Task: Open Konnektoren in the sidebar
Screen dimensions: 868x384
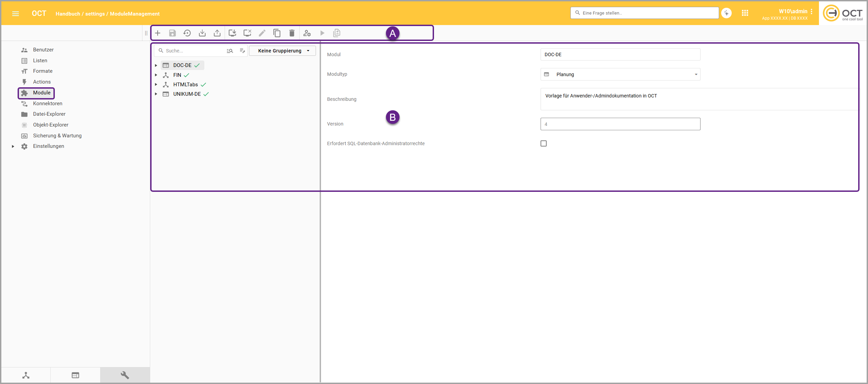Action: [47, 104]
